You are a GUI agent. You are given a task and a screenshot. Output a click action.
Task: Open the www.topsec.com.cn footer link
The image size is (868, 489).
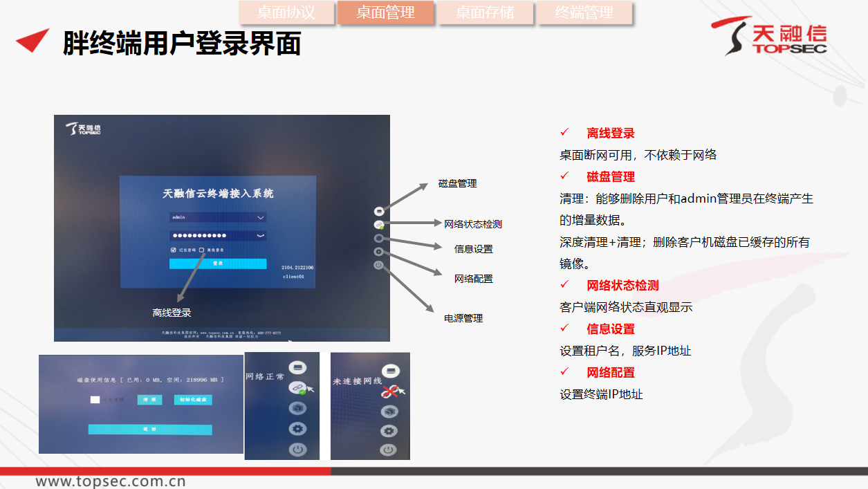click(111, 481)
